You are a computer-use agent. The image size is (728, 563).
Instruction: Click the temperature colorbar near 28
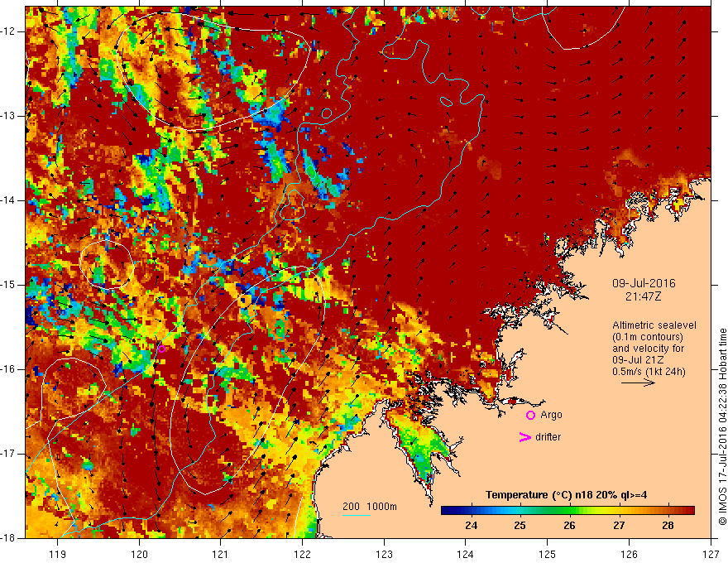(x=668, y=511)
